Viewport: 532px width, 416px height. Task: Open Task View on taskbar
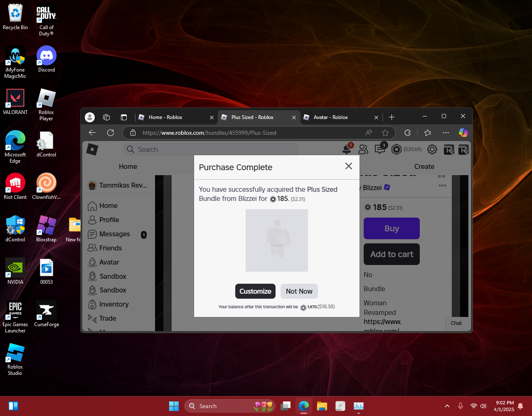click(286, 406)
